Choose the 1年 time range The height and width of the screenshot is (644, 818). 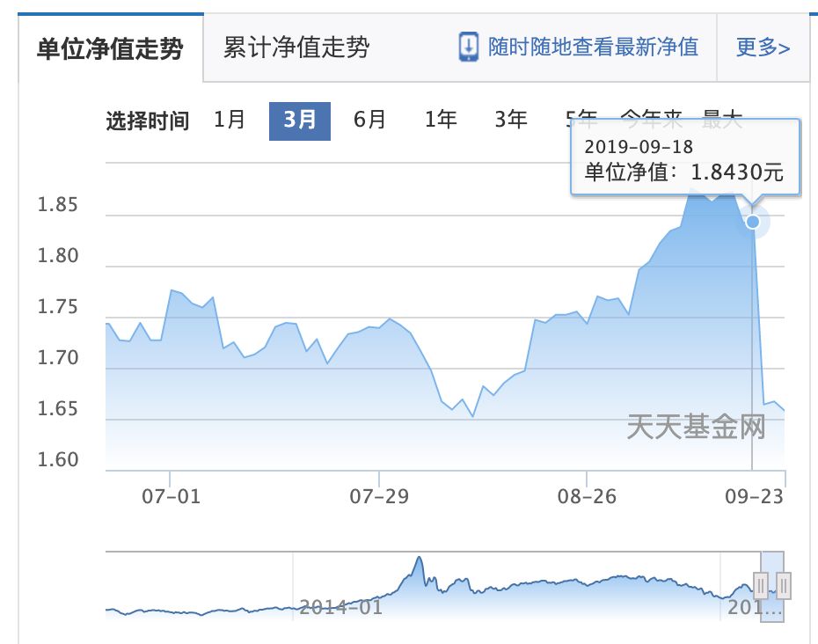[x=441, y=120]
